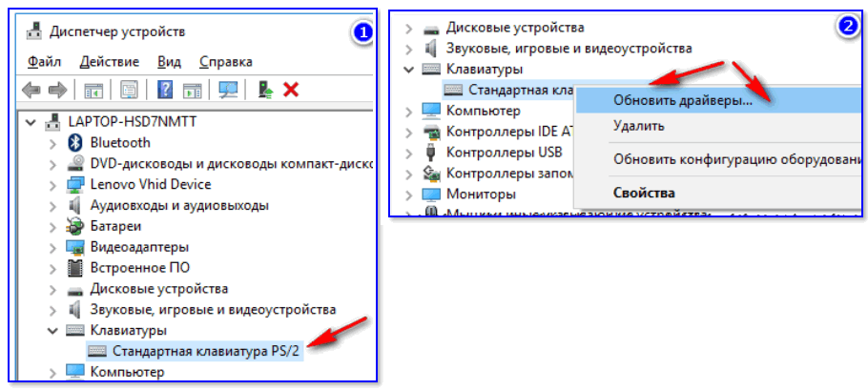Choose Обновить драйверы from context menu
Screen dimensions: 868x390
point(682,99)
